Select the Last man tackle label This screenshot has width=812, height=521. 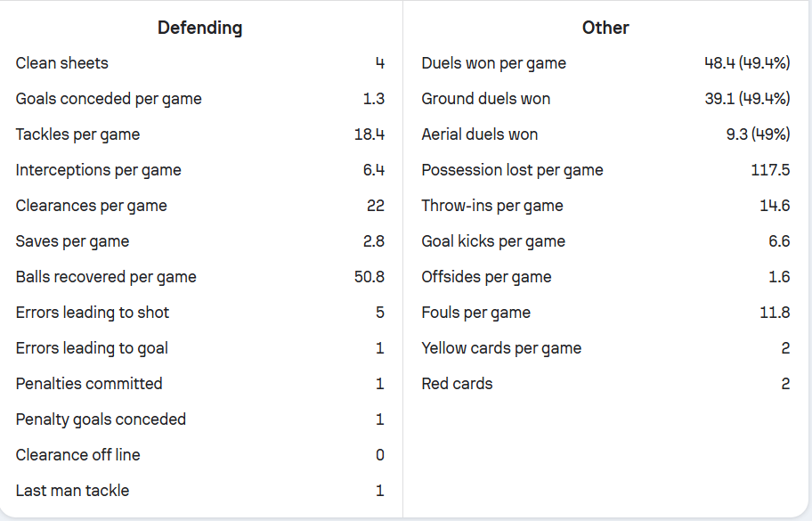[72, 491]
